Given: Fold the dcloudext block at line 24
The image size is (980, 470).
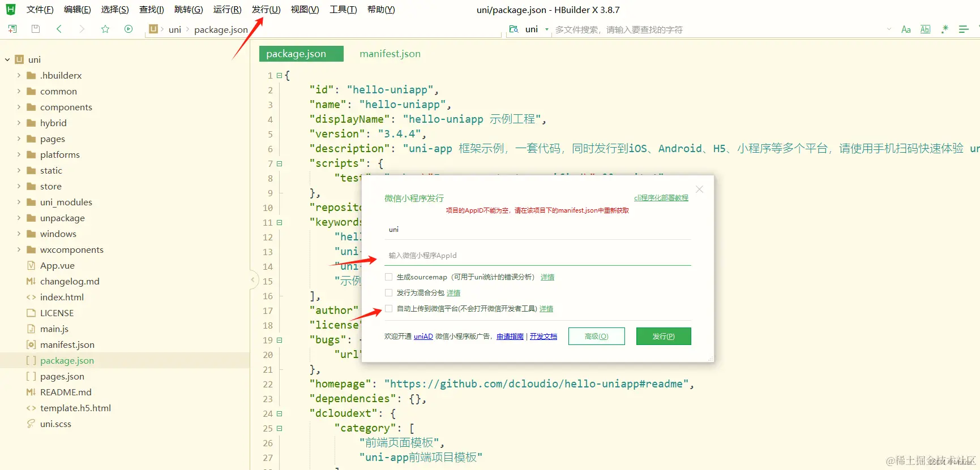Looking at the screenshot, I should point(279,413).
